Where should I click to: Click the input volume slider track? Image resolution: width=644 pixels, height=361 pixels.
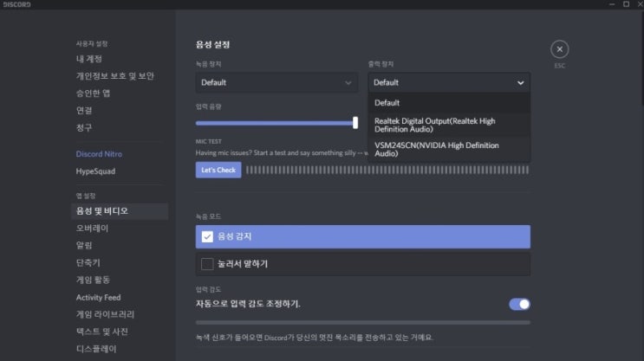click(x=275, y=123)
